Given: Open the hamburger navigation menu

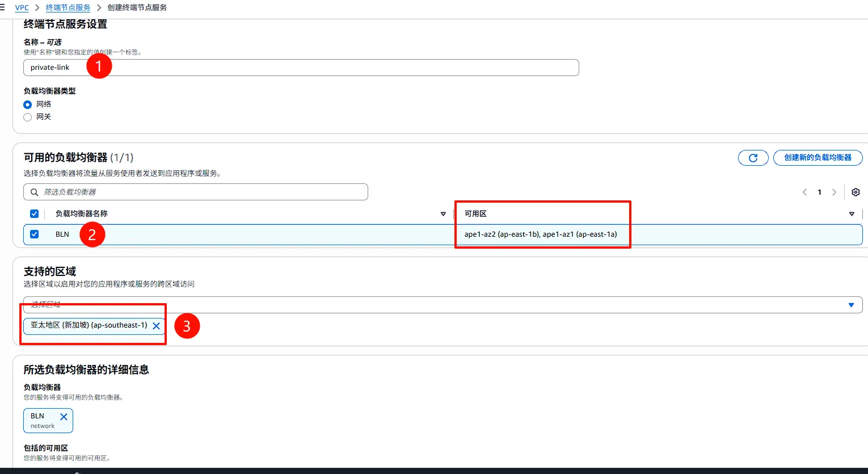Looking at the screenshot, I should (3, 7).
